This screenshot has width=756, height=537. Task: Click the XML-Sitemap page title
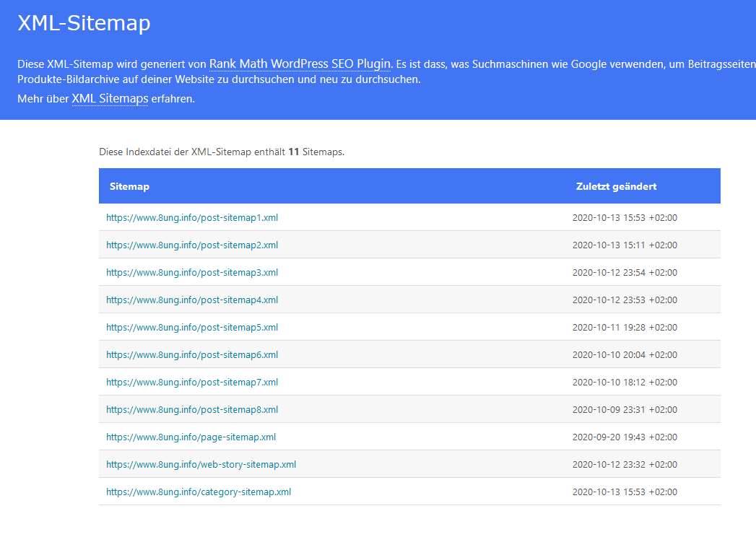pos(82,23)
